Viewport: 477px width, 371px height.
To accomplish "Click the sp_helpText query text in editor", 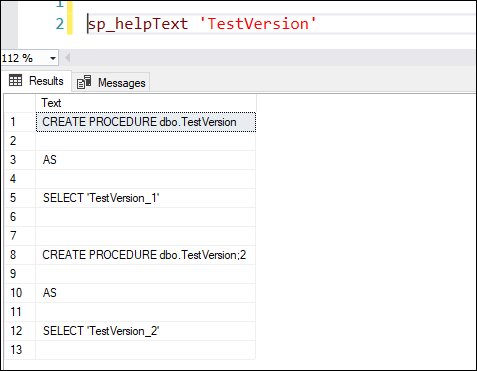I will tap(138, 24).
